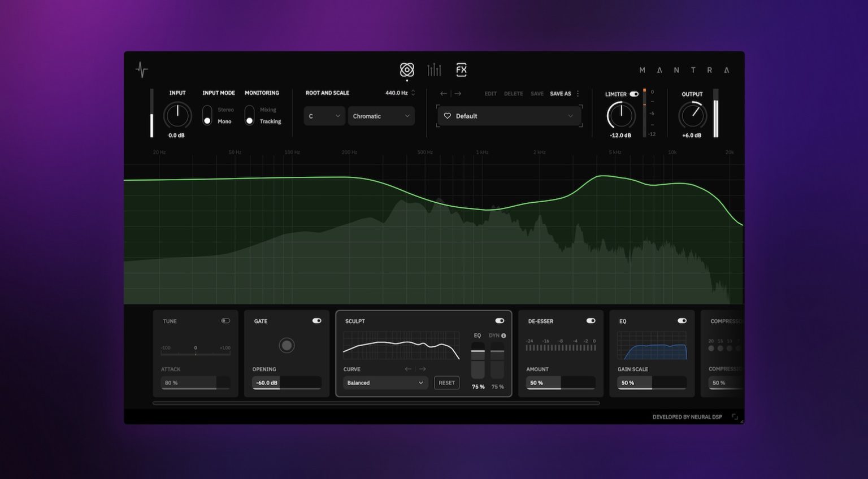Open the FX view icon
868x479 pixels.
coord(461,69)
